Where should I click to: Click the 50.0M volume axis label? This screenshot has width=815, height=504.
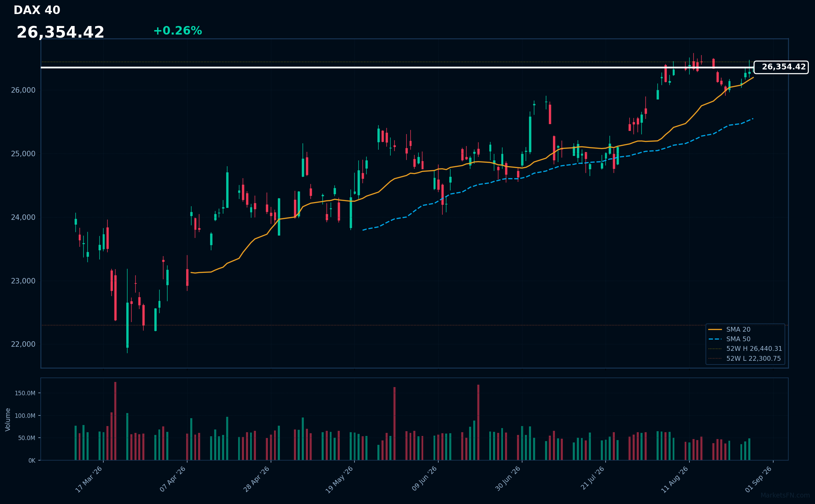(x=27, y=438)
